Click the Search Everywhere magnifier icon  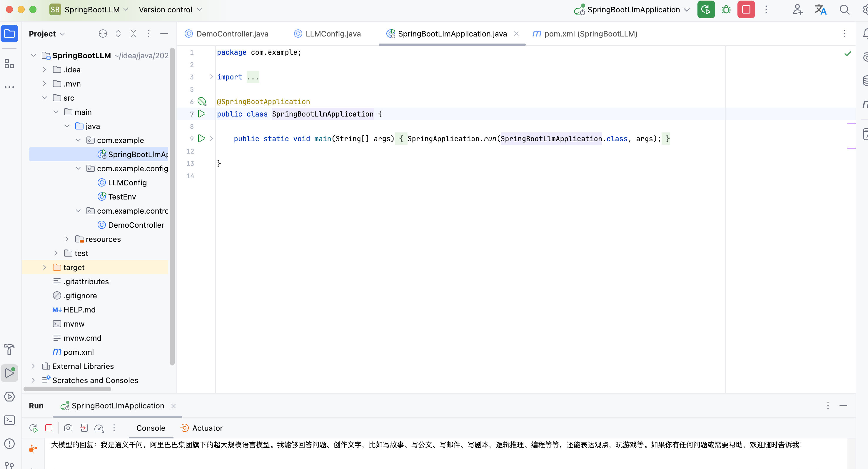tap(844, 10)
